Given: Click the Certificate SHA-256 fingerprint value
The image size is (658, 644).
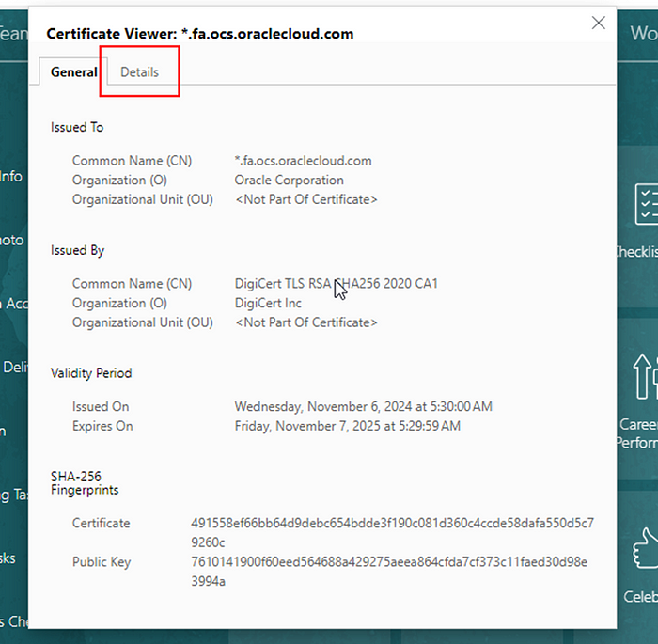Looking at the screenshot, I should 392,532.
